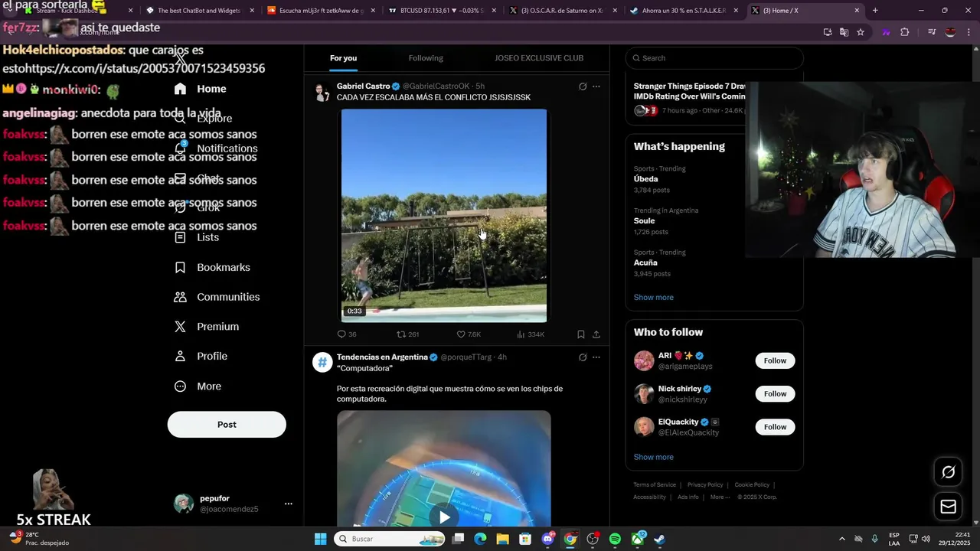The image size is (980, 551).
Task: Close the Home / X browser tab
Action: click(857, 11)
